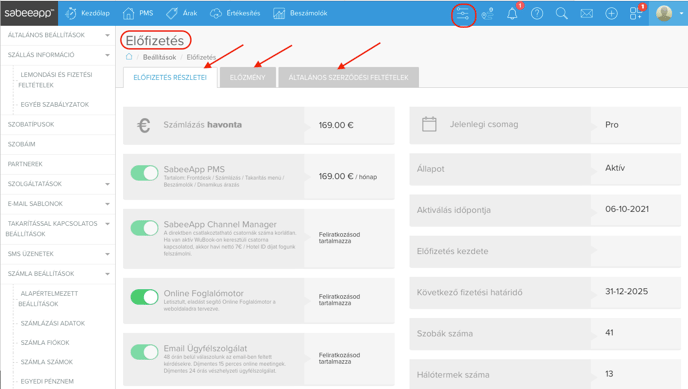688x389 pixels.
Task: Open Egyéb szabályzatok sidebar item
Action: (55, 104)
